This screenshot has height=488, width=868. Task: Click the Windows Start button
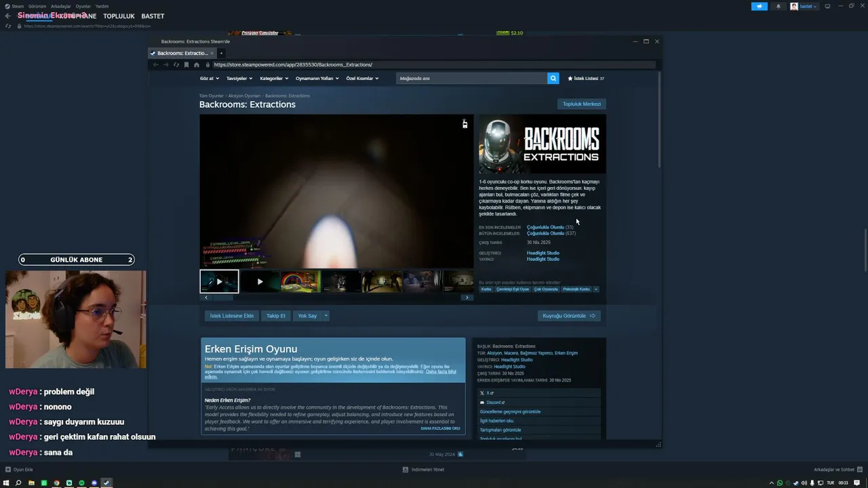click(6, 483)
